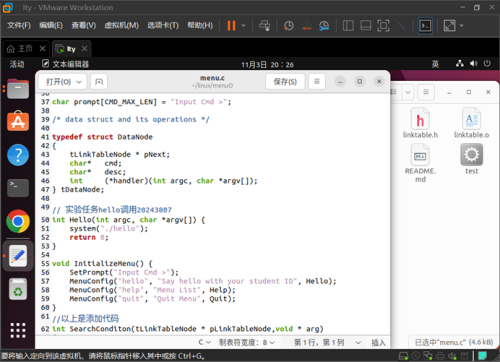Screen dimensions: 500x362
Task: Click VMware printer status icon
Action: [440, 356]
